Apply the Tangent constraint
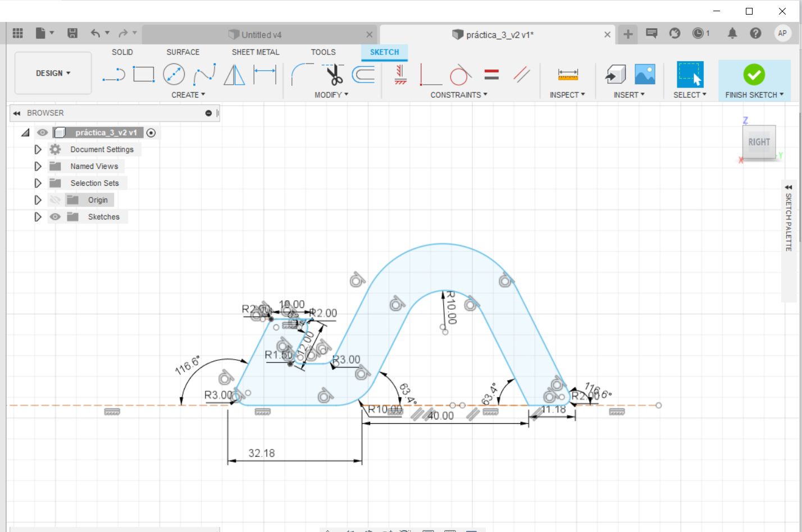Screen dimensions: 802x532 coord(461,74)
